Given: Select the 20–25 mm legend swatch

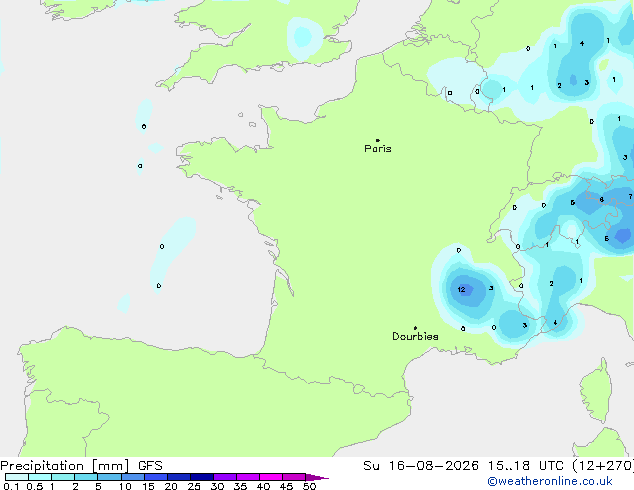Looking at the screenshot, I should (179, 477).
